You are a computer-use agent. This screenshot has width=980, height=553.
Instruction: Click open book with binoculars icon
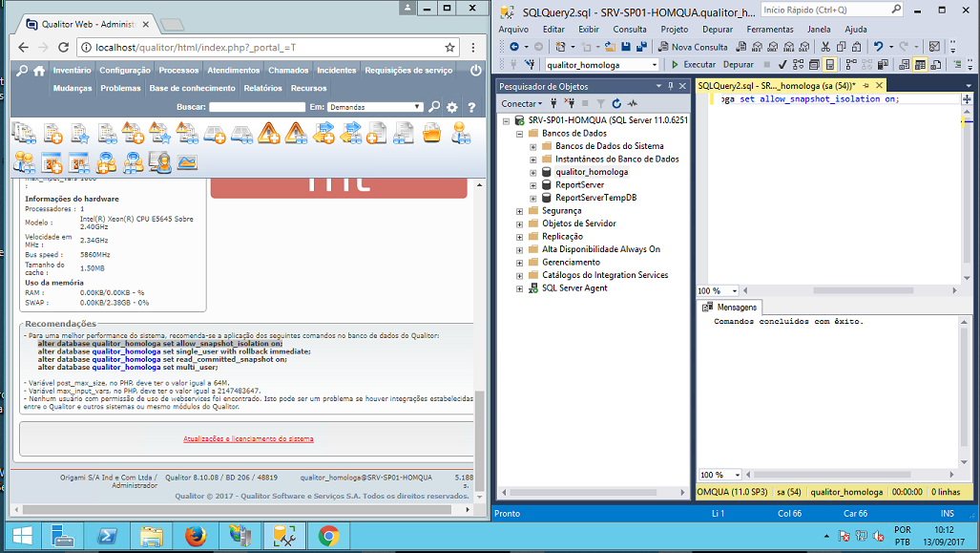pos(241,134)
